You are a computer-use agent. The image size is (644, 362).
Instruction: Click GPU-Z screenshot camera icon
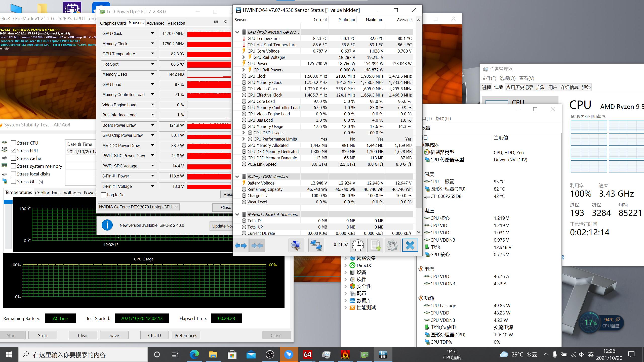(x=216, y=22)
